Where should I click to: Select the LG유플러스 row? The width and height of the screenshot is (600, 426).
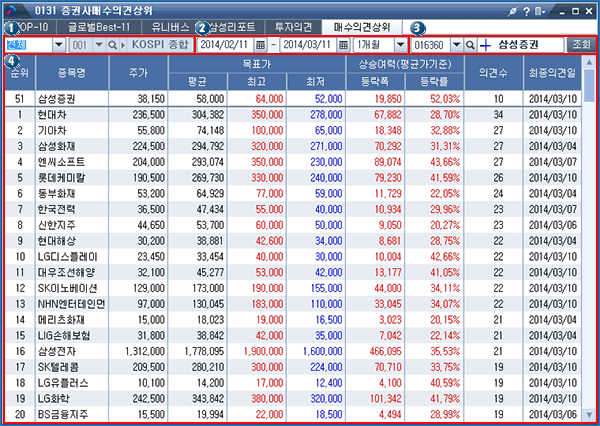click(293, 383)
